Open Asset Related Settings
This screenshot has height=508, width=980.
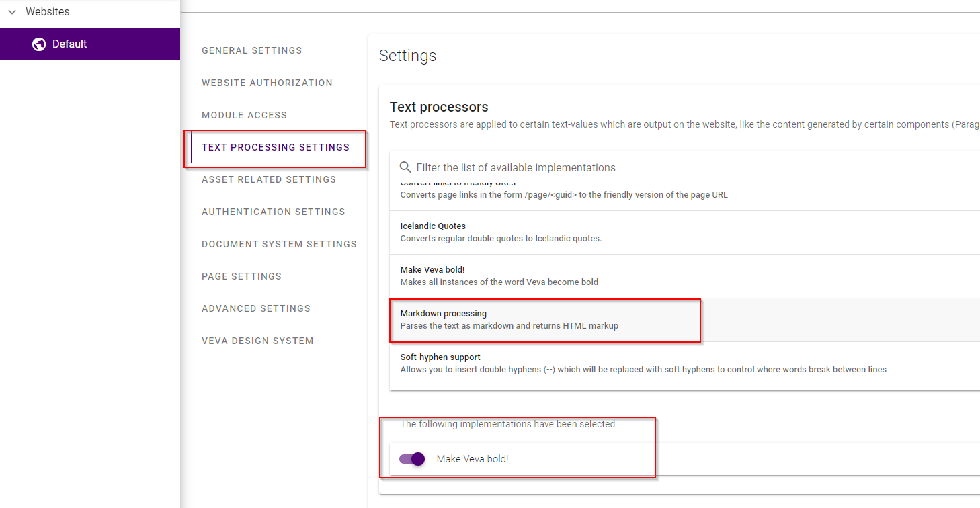(269, 179)
